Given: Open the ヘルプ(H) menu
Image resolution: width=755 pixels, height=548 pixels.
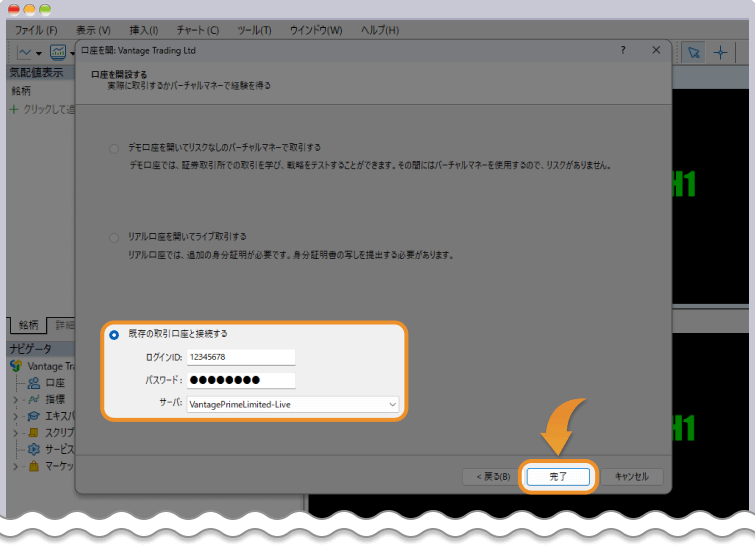Looking at the screenshot, I should click(380, 30).
